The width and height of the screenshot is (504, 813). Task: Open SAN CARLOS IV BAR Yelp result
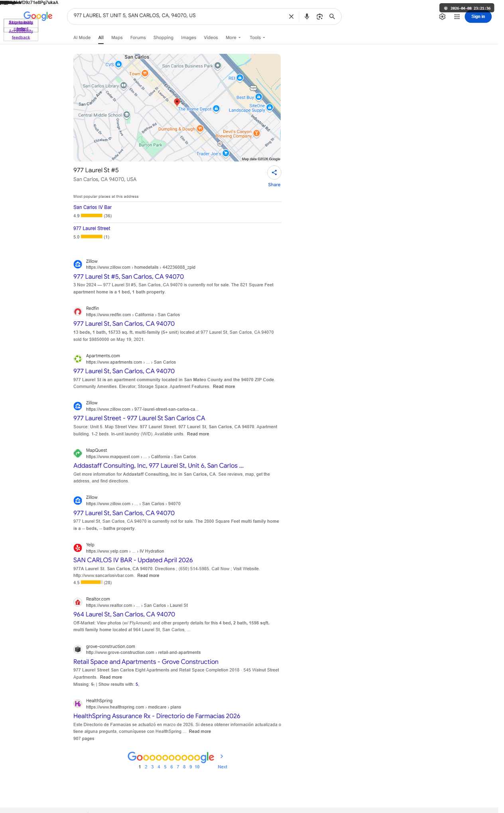click(133, 560)
